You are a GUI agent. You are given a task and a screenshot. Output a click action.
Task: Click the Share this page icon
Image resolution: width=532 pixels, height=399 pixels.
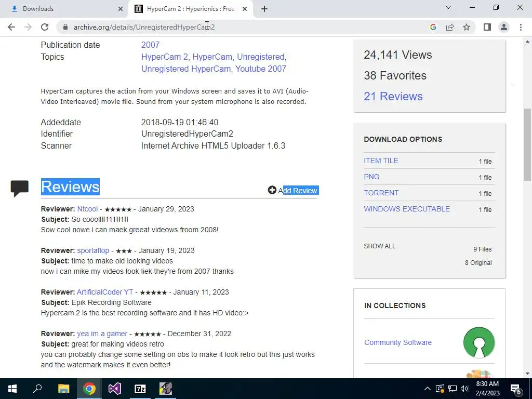coord(450,27)
